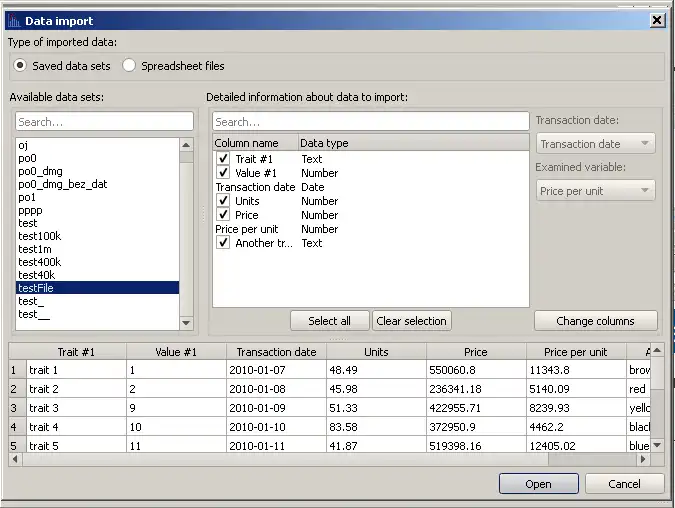Choose the Spreadsheet files option
This screenshot has width=675, height=508.
(130, 66)
